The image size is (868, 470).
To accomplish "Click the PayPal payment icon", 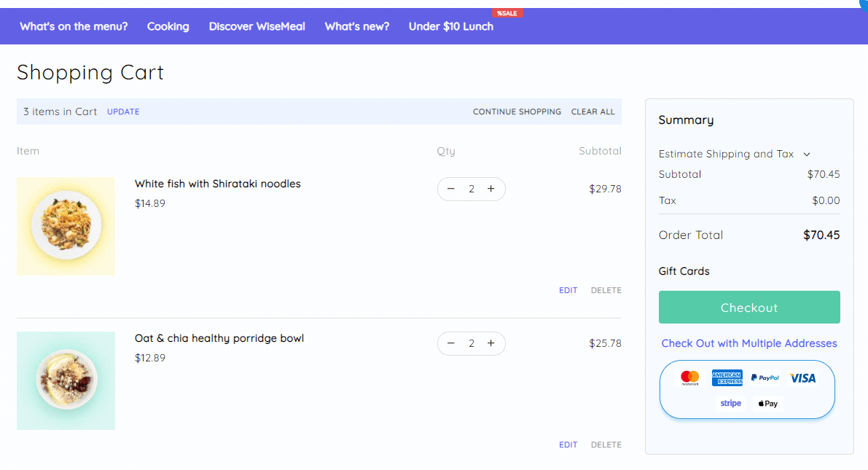I will tap(765, 378).
